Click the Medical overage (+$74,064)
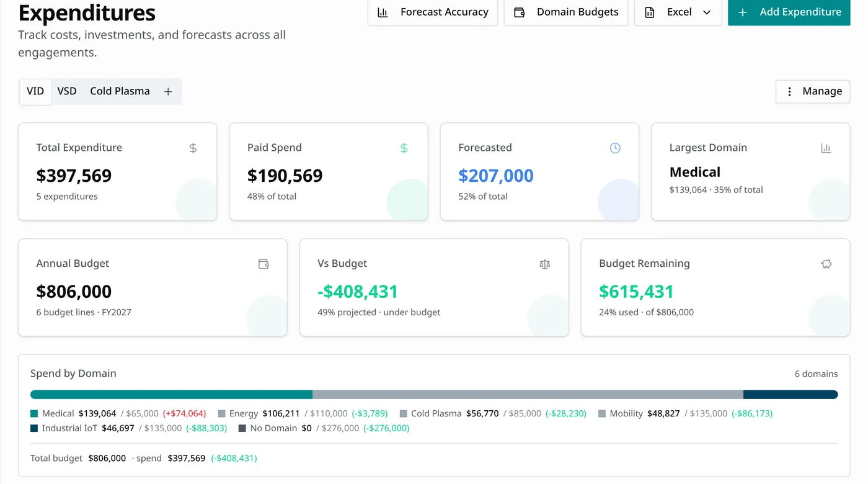 [184, 414]
